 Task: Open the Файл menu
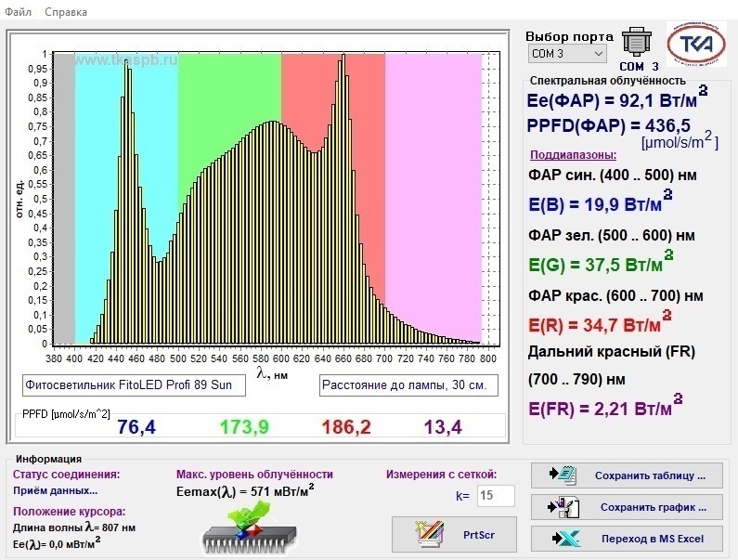pos(18,12)
